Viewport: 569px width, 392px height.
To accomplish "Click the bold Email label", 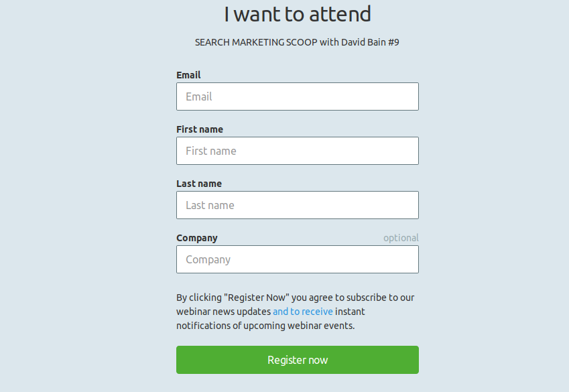I will coord(188,75).
